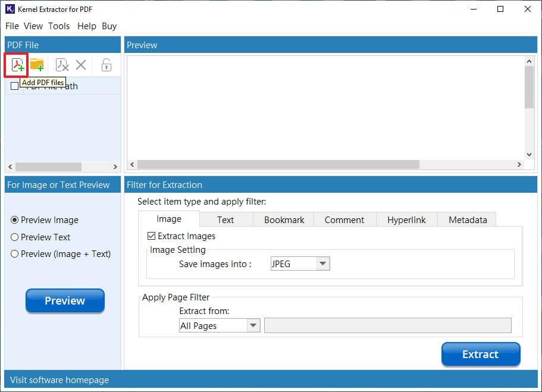Click the Preview pane scroll down arrow
The height and width of the screenshot is (392, 542).
pyautogui.click(x=529, y=155)
